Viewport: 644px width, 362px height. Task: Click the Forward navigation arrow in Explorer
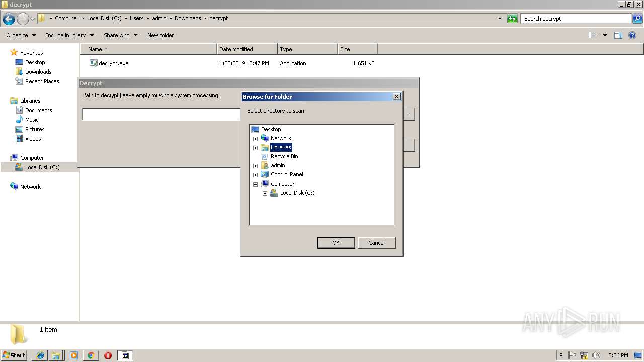pyautogui.click(x=23, y=19)
